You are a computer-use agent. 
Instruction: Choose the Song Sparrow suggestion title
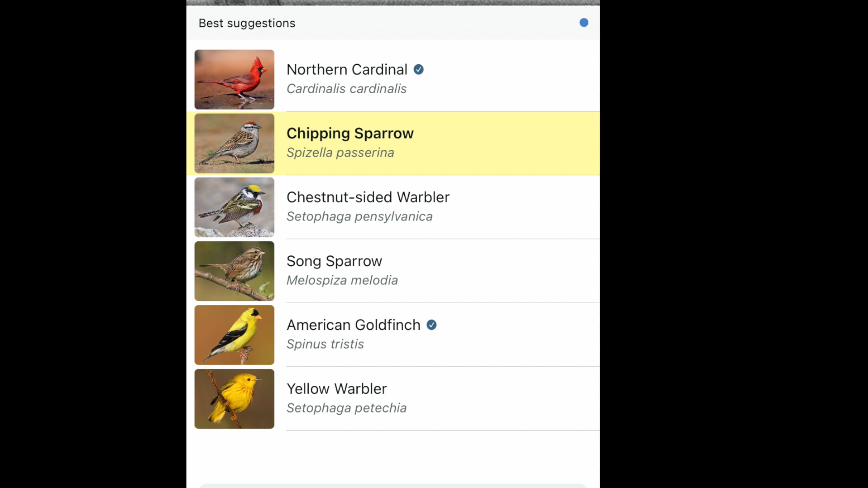pos(334,261)
